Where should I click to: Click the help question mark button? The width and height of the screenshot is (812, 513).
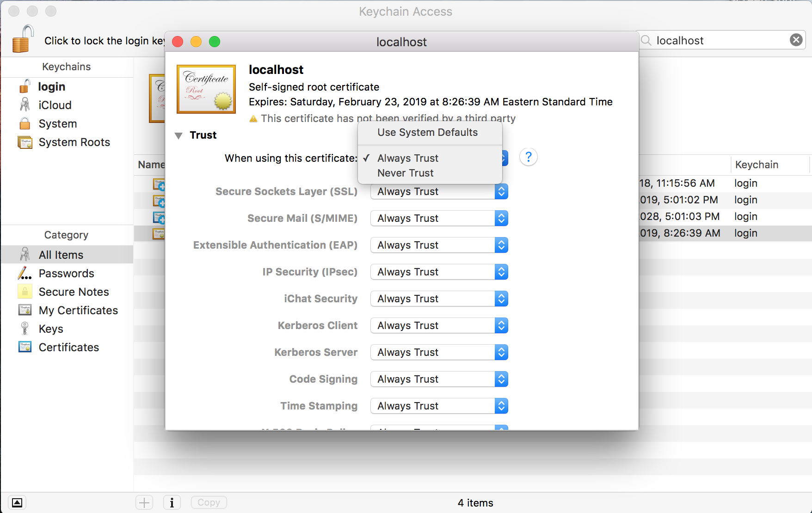pyautogui.click(x=528, y=157)
